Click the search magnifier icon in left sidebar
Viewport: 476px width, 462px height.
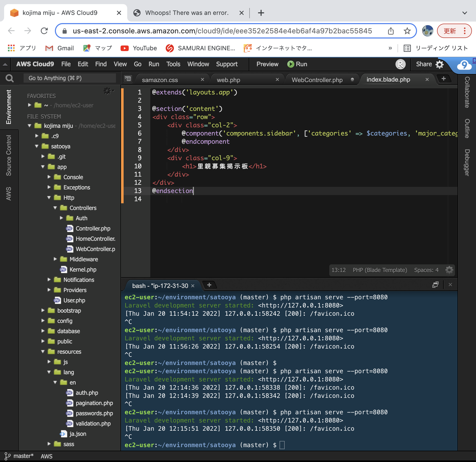tap(9, 78)
